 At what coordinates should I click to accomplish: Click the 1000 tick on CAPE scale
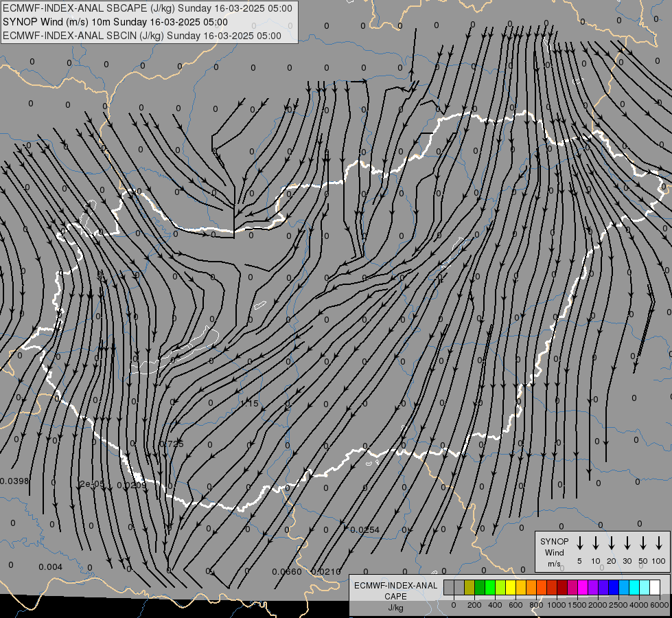click(556, 605)
